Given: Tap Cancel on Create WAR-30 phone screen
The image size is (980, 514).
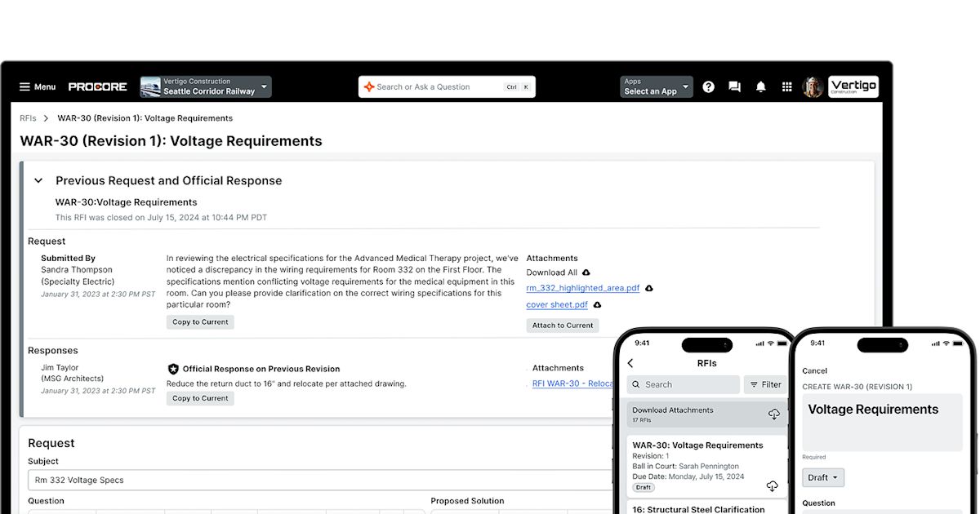Looking at the screenshot, I should pos(814,370).
